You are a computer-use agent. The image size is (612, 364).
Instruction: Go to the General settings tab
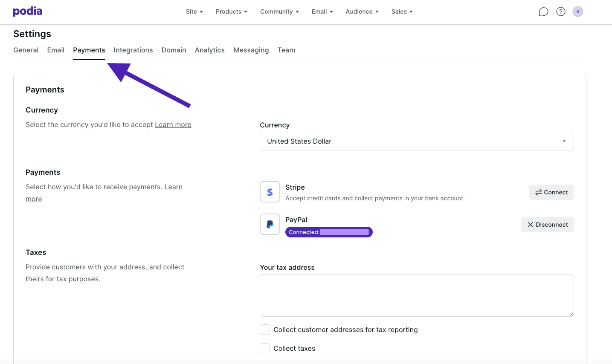pyautogui.click(x=26, y=50)
